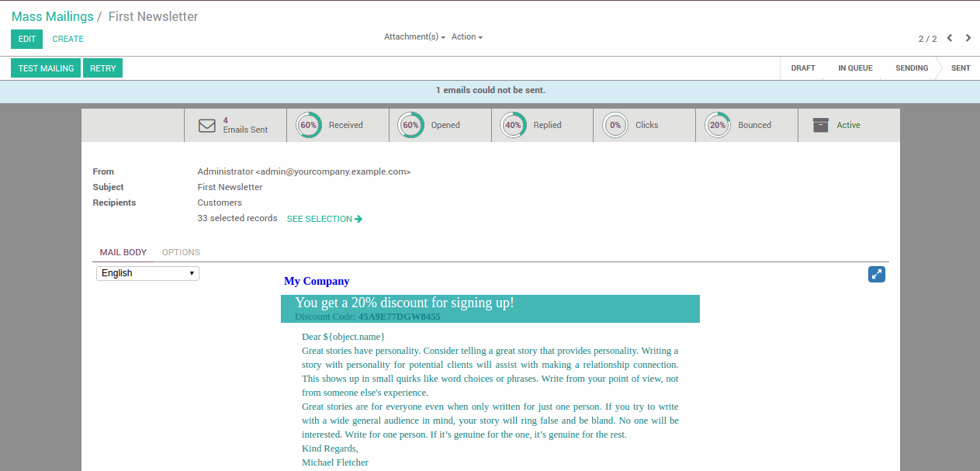Open the Action dropdown menu
Image resolution: width=980 pixels, height=471 pixels.
[x=467, y=36]
